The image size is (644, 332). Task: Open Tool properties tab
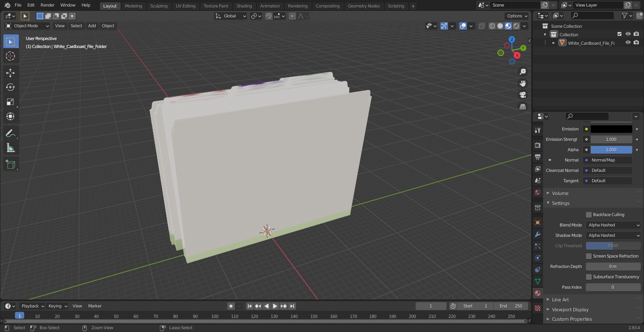(537, 130)
